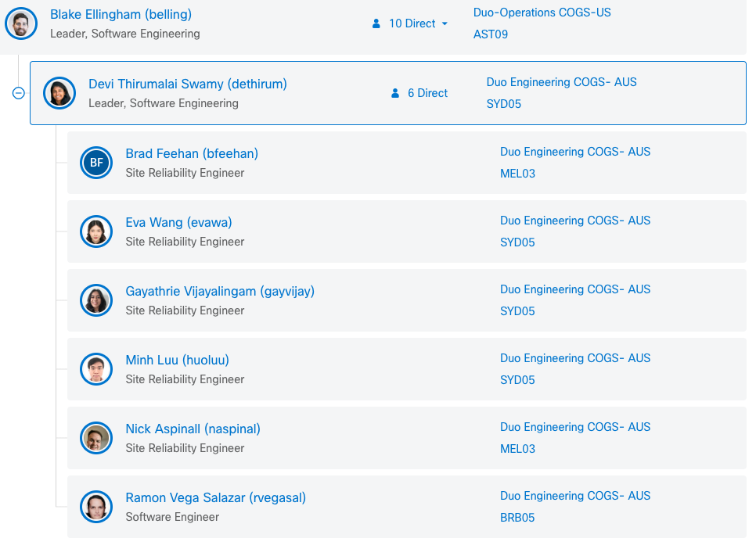The height and width of the screenshot is (549, 756).
Task: Click the 6 Direct reports count
Action: pyautogui.click(x=419, y=93)
